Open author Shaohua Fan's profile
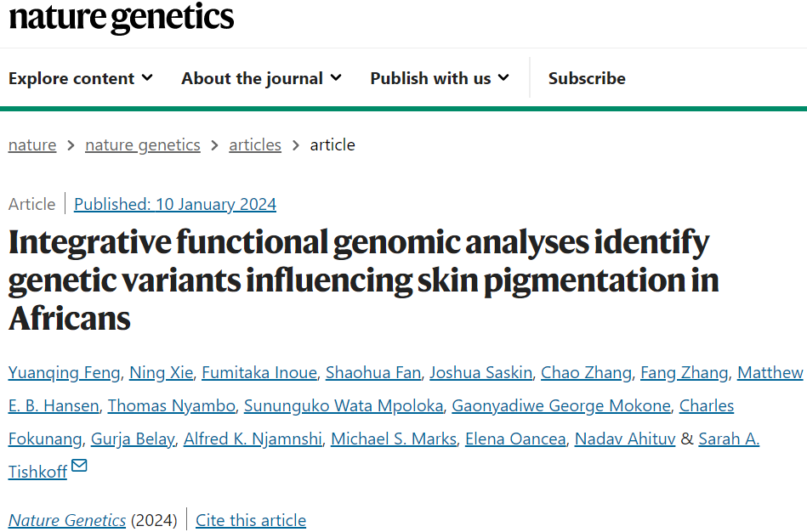The height and width of the screenshot is (532, 807). [373, 372]
